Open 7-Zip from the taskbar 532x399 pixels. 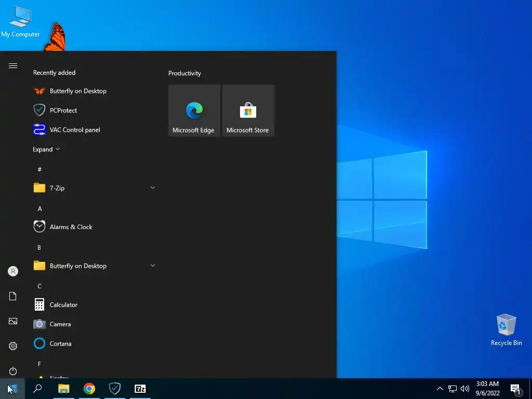(x=140, y=389)
